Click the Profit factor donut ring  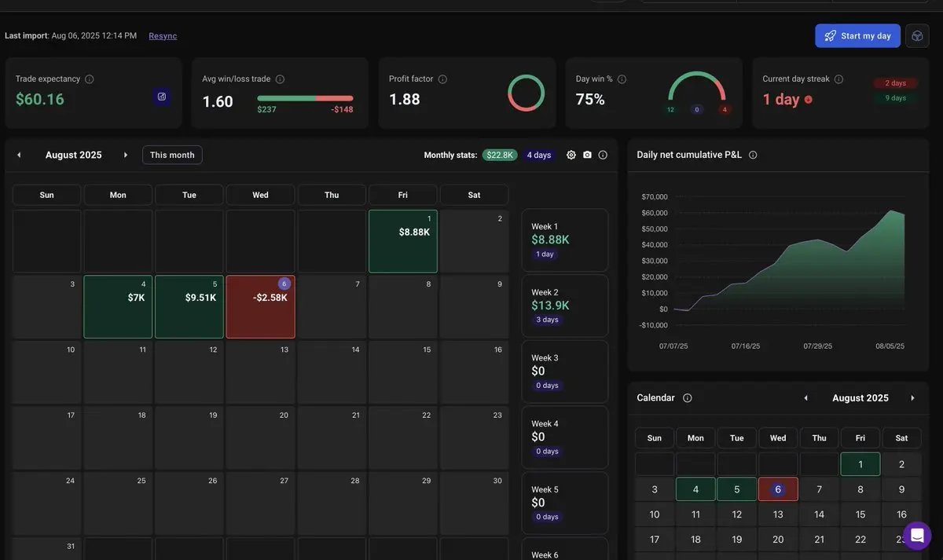click(x=526, y=93)
